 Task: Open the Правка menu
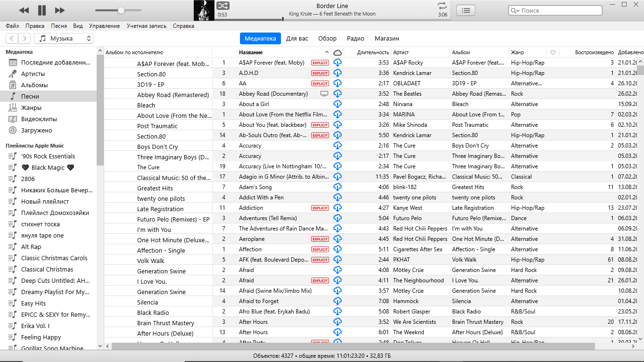35,26
